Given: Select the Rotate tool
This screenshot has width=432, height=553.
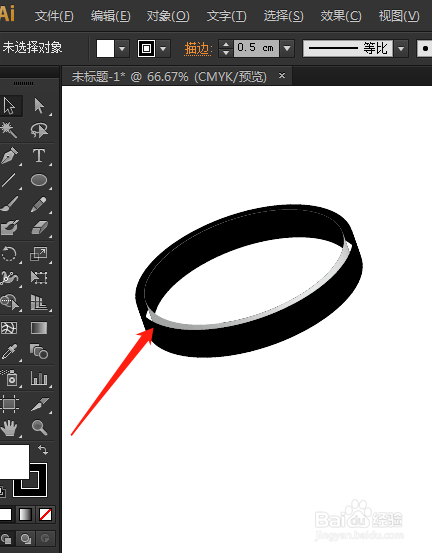Looking at the screenshot, I should click(x=9, y=254).
